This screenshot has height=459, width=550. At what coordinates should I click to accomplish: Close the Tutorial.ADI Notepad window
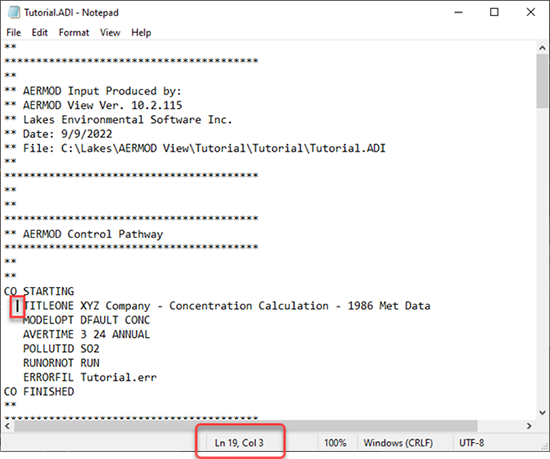coord(531,12)
